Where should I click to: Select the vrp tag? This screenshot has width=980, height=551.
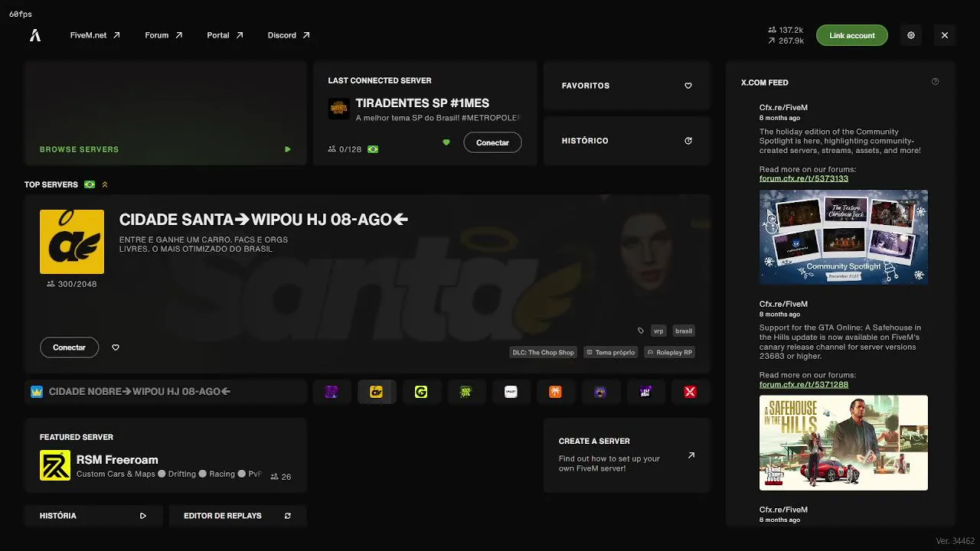point(658,331)
